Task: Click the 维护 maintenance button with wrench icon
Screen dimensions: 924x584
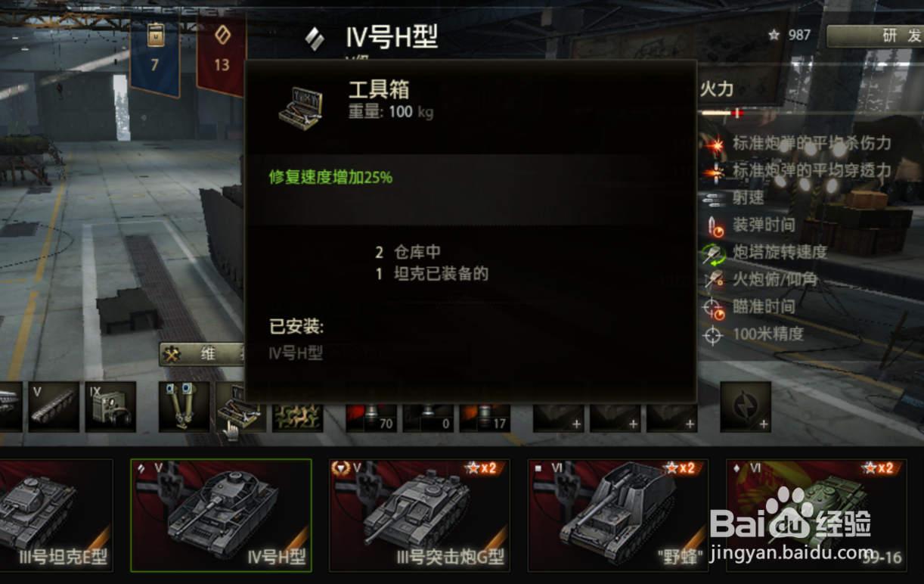Action: 202,354
